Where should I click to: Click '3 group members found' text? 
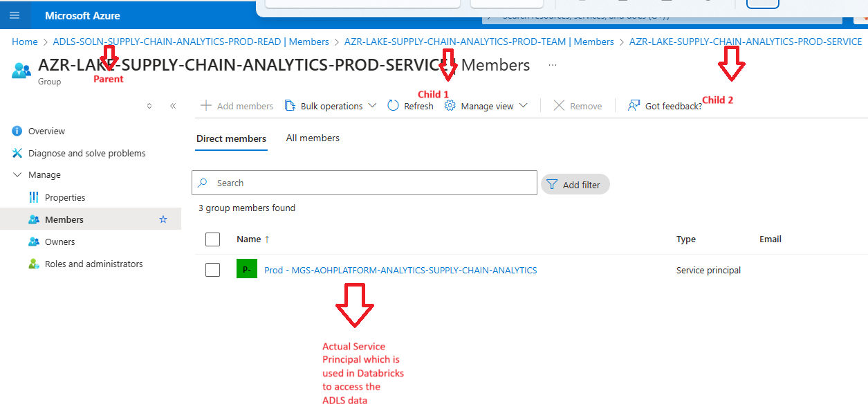click(x=247, y=208)
